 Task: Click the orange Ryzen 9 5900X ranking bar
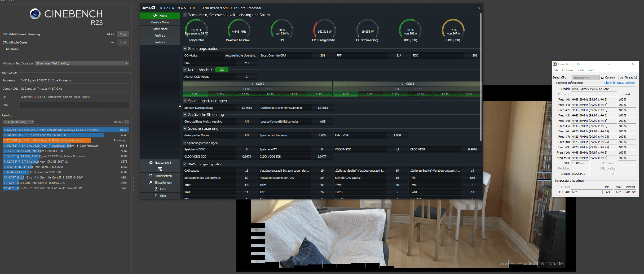(x=47, y=140)
